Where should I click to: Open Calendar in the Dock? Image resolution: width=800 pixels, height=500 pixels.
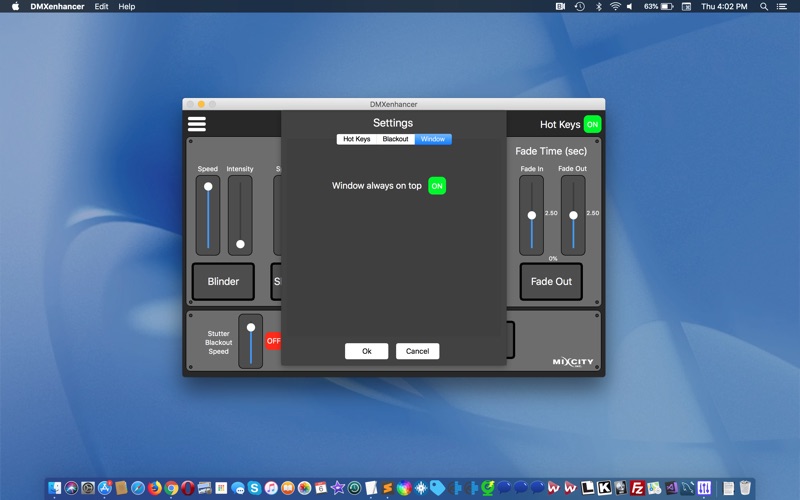point(321,488)
